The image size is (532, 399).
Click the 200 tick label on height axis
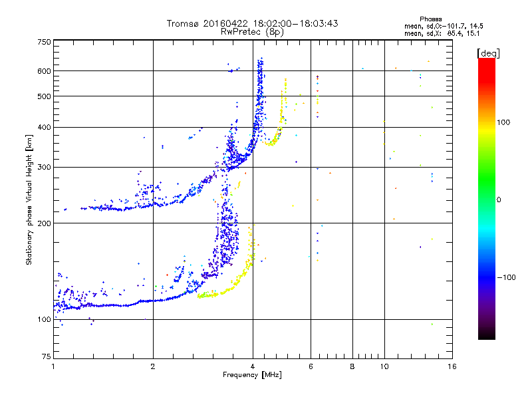pos(44,223)
